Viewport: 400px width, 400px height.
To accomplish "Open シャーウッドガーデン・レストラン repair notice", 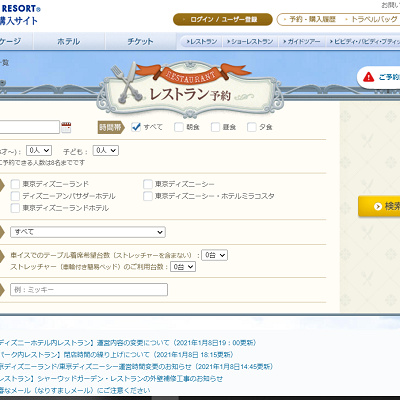I will (x=111, y=379).
